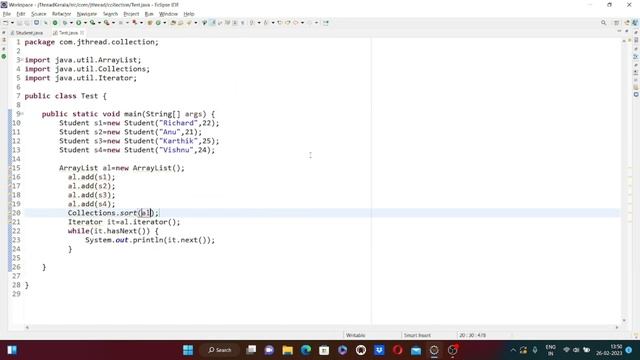Click the Save toolbar icon
This screenshot has height=360, width=640.
tap(19, 23)
